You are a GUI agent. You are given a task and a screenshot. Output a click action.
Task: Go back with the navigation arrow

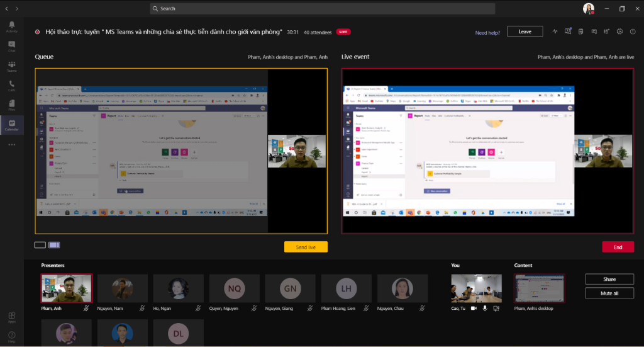[6, 9]
